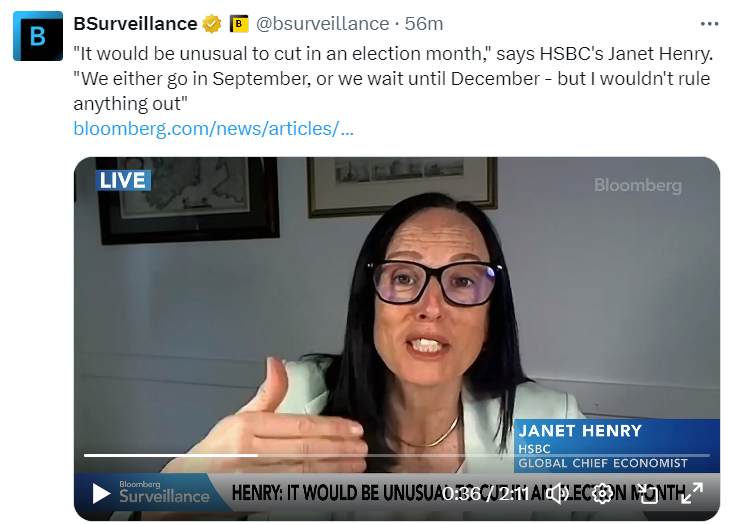Play the video with the play button

click(x=101, y=494)
